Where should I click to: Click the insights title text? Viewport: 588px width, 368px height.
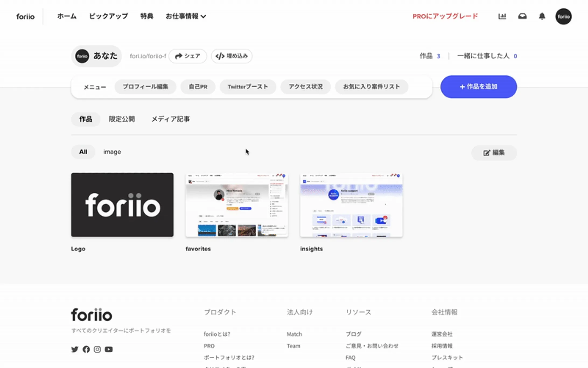point(311,249)
